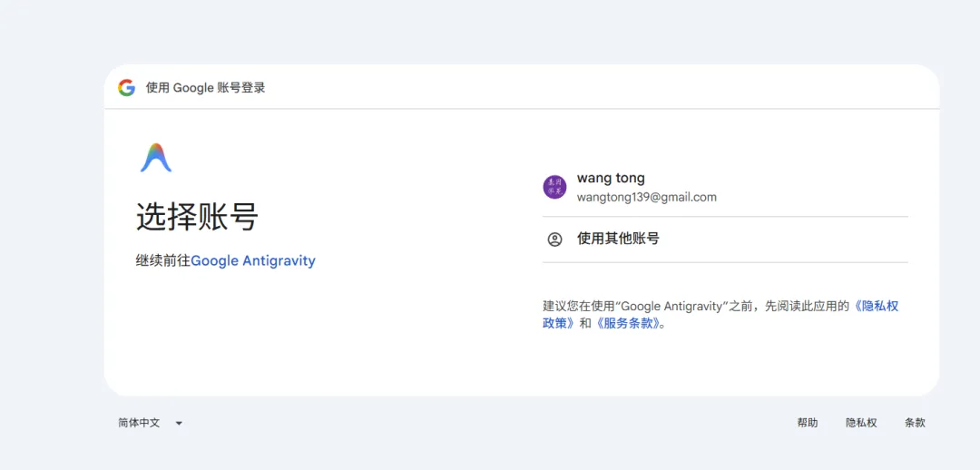Open the 简体中文 language dropdown
The width and height of the screenshot is (980, 470).
pyautogui.click(x=150, y=423)
